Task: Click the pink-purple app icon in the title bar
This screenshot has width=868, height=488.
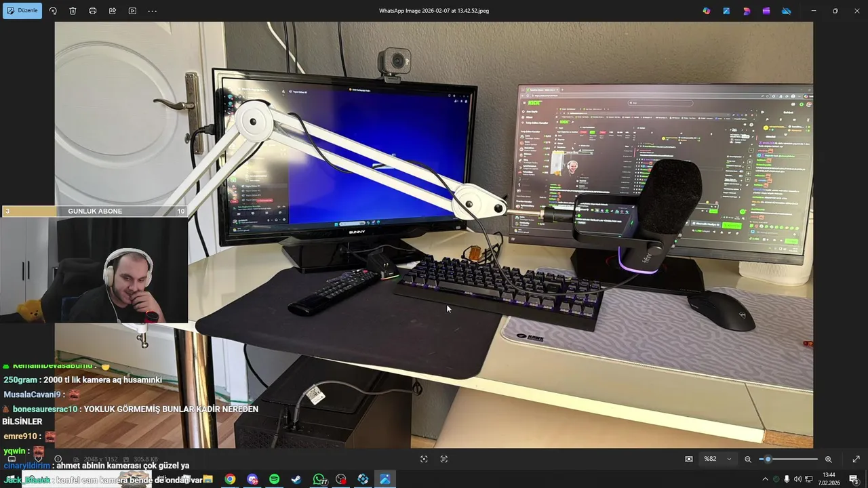Action: 747,11
